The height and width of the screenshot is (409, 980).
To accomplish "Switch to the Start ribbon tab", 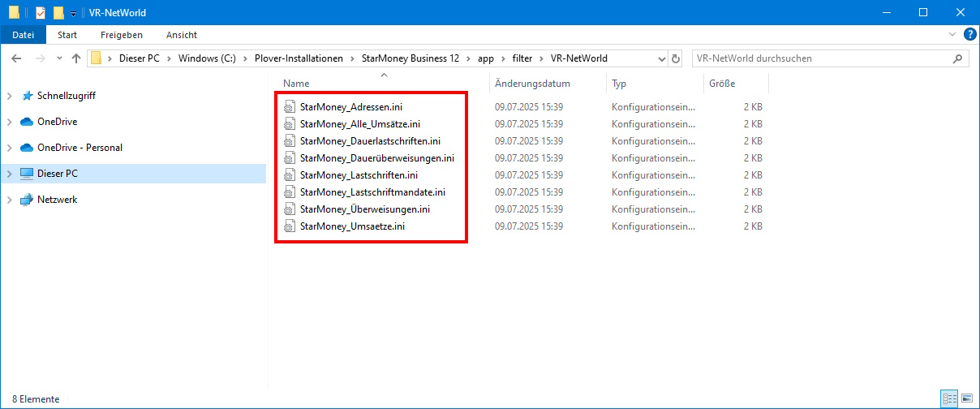I will [67, 35].
